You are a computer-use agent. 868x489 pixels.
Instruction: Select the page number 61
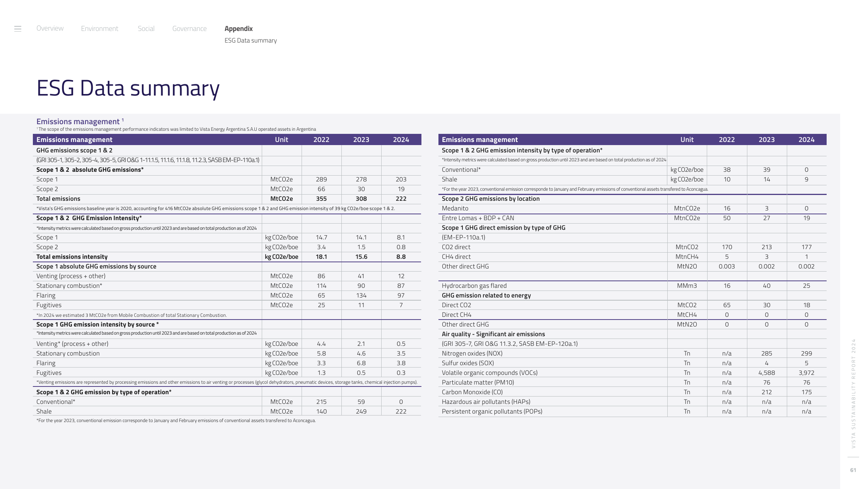(x=853, y=470)
